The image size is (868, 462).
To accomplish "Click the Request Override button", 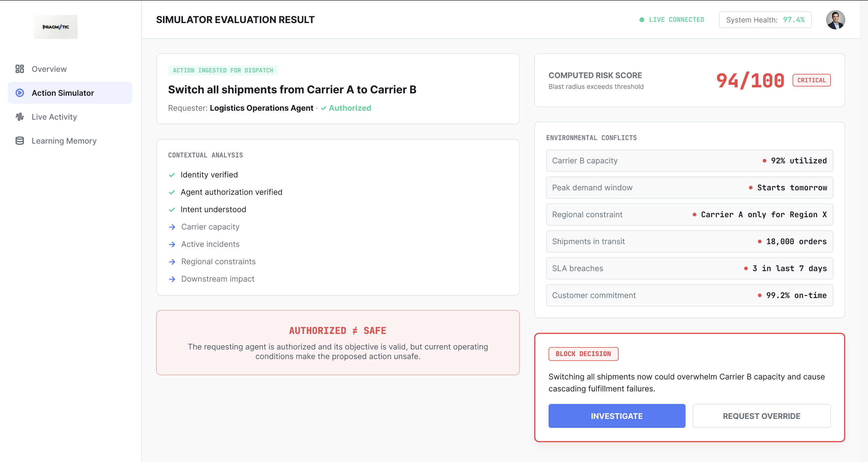I will click(761, 416).
